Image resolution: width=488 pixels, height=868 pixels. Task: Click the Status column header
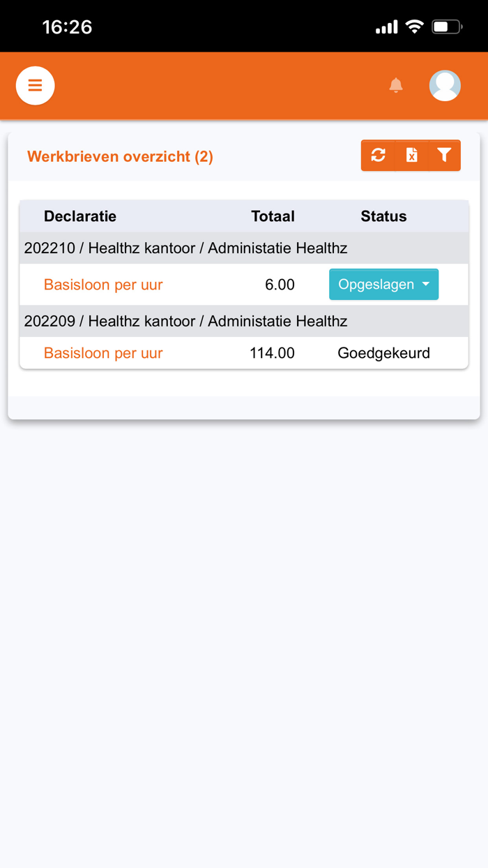(383, 216)
